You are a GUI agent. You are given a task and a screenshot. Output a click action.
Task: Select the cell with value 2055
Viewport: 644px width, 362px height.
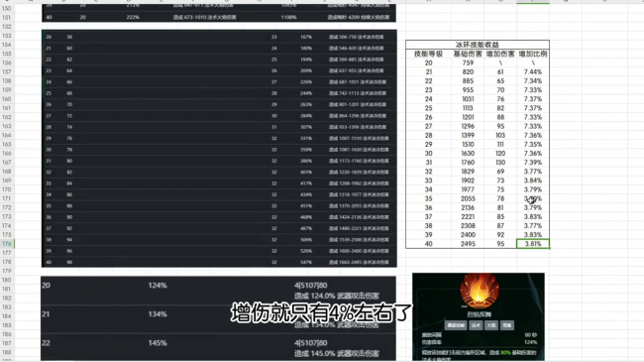point(468,198)
